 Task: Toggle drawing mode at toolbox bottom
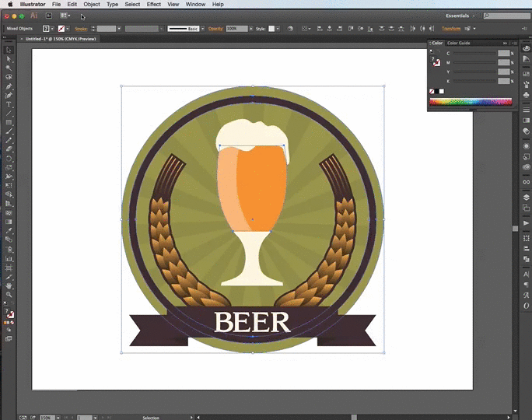pos(9,330)
